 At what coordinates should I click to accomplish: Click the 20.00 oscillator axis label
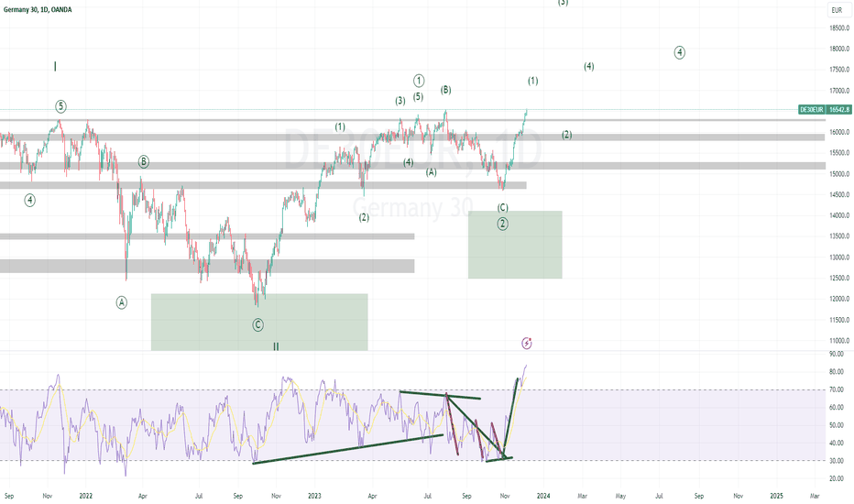(x=836, y=479)
